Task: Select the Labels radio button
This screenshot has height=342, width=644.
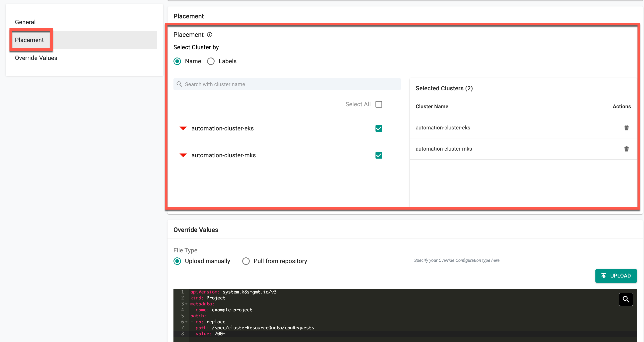Action: click(211, 61)
